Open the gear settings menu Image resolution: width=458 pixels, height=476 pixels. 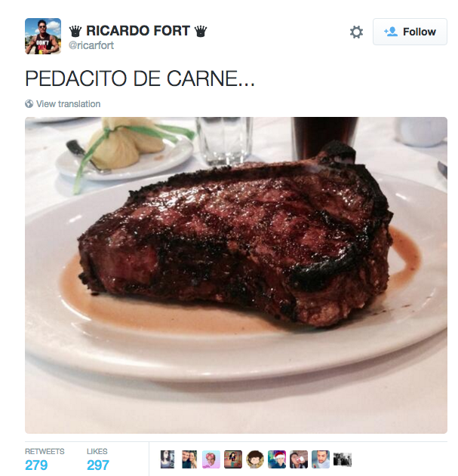click(x=356, y=32)
